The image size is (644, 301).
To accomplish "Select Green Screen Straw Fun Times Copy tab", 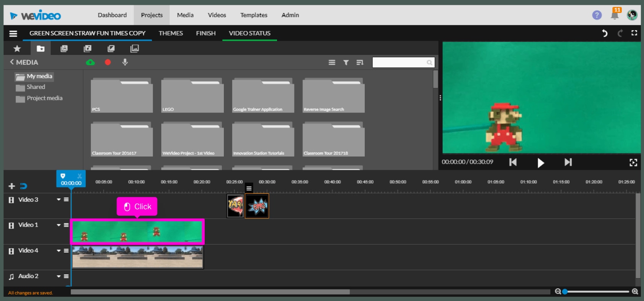I will point(87,33).
